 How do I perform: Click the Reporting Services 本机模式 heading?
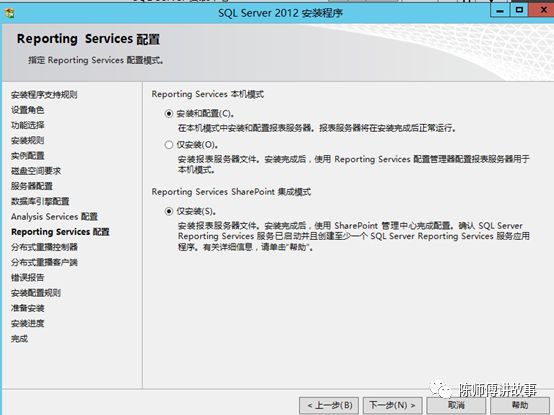click(x=208, y=94)
